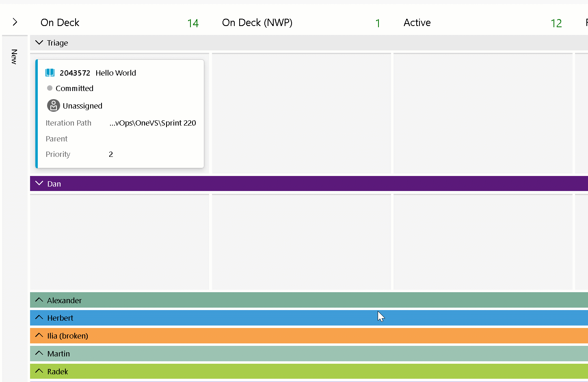The width and height of the screenshot is (588, 382).
Task: Click the Iteration Path value on card
Action: click(152, 123)
